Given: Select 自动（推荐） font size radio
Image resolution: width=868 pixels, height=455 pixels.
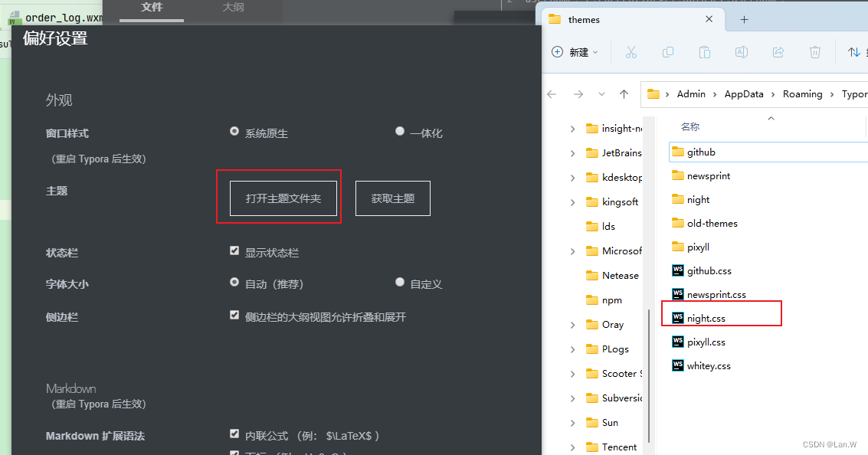Looking at the screenshot, I should pyautogui.click(x=234, y=283).
